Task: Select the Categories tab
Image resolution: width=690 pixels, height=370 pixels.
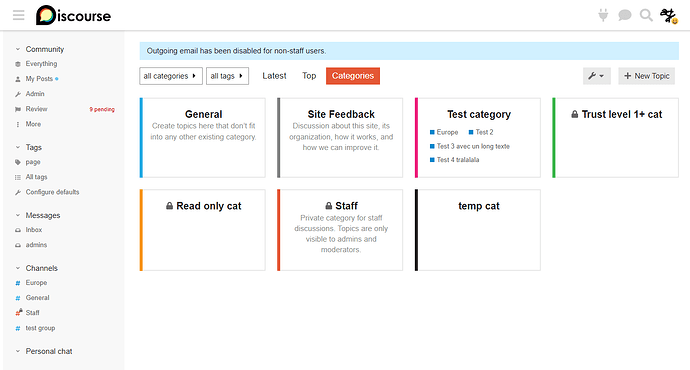Action: click(x=353, y=76)
